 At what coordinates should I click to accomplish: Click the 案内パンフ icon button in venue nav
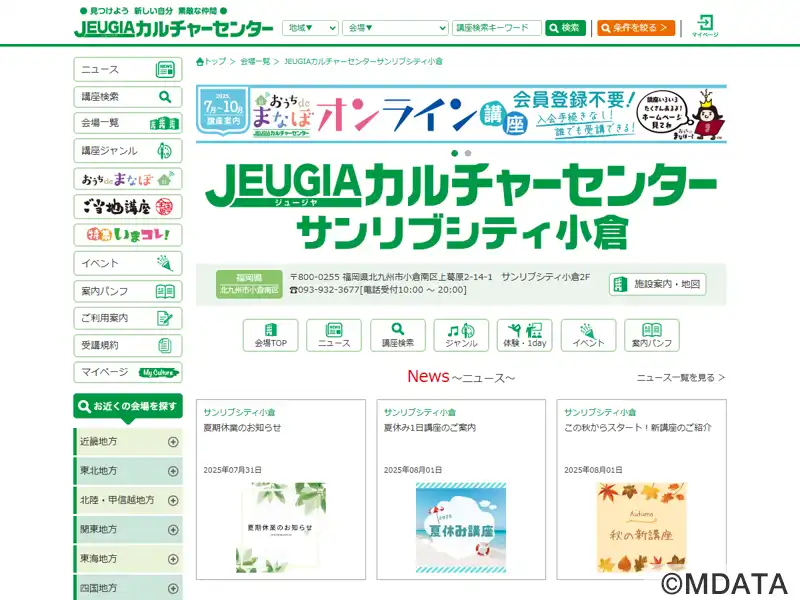(652, 335)
